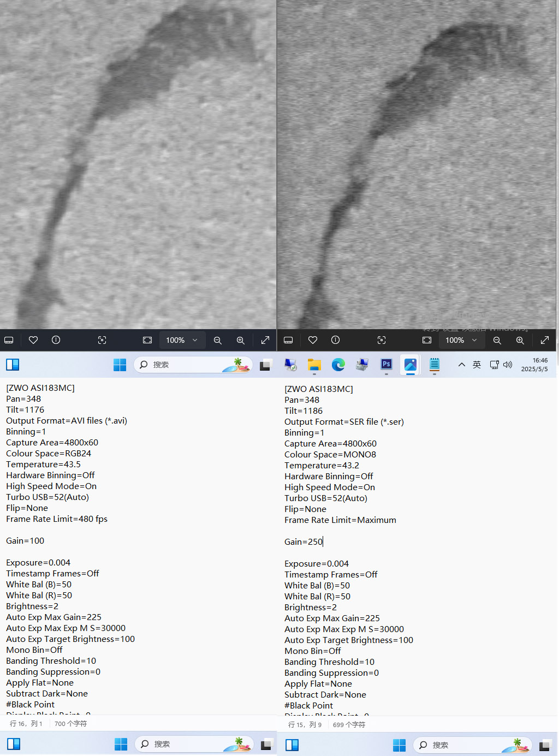Toggle filmstrip in the left image viewer
This screenshot has width=559, height=756.
(9, 340)
